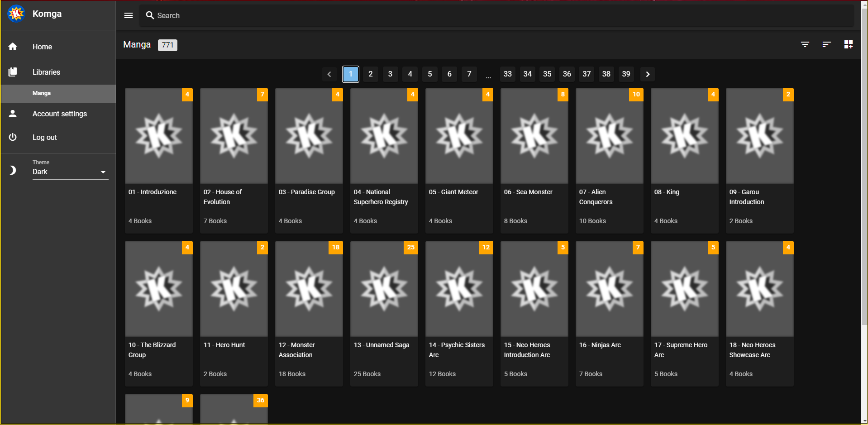
Task: Open 09 - Garou Introduction cover
Action: tap(760, 136)
